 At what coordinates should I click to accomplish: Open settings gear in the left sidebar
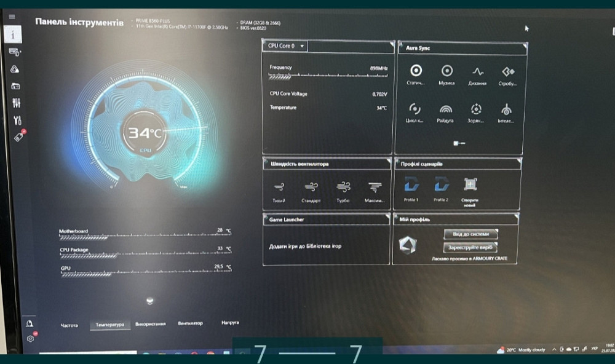tap(30, 338)
